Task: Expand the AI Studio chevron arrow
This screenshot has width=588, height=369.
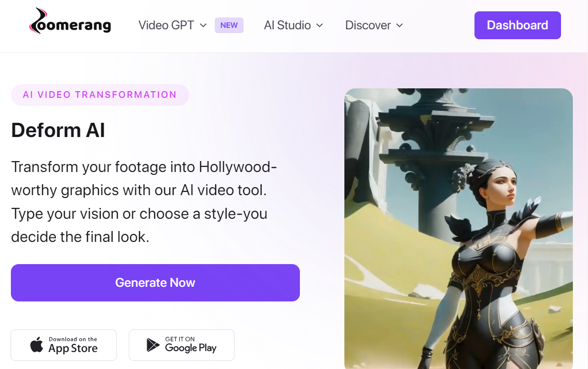Action: [x=320, y=26]
